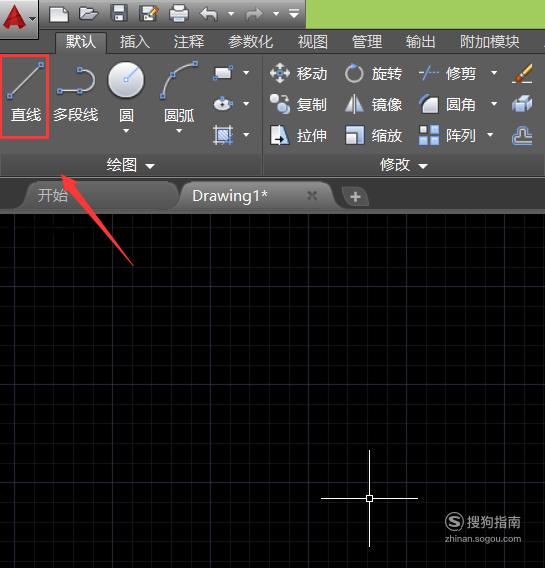Redo the previous action
This screenshot has width=545, height=568.
(x=254, y=14)
